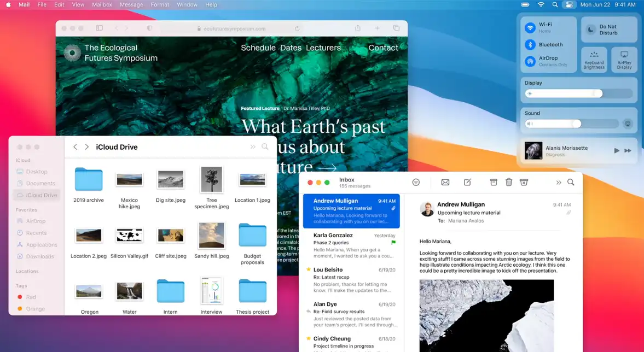
Task: Click the green flag on Karla Gonzalez email
Action: [x=393, y=243]
